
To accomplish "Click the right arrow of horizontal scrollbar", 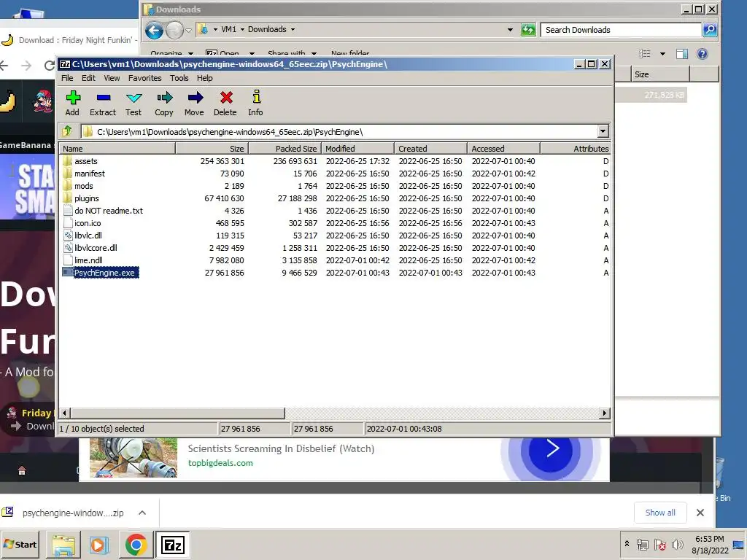I will (605, 413).
